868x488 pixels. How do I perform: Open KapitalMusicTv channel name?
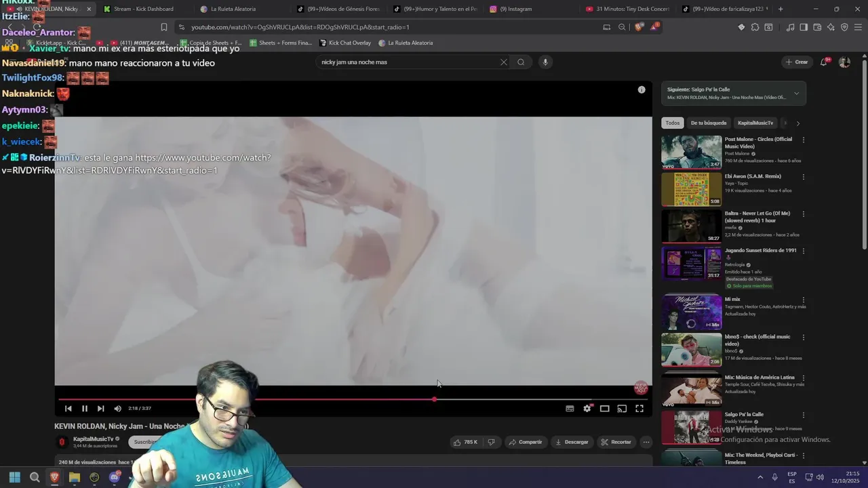pos(93,439)
